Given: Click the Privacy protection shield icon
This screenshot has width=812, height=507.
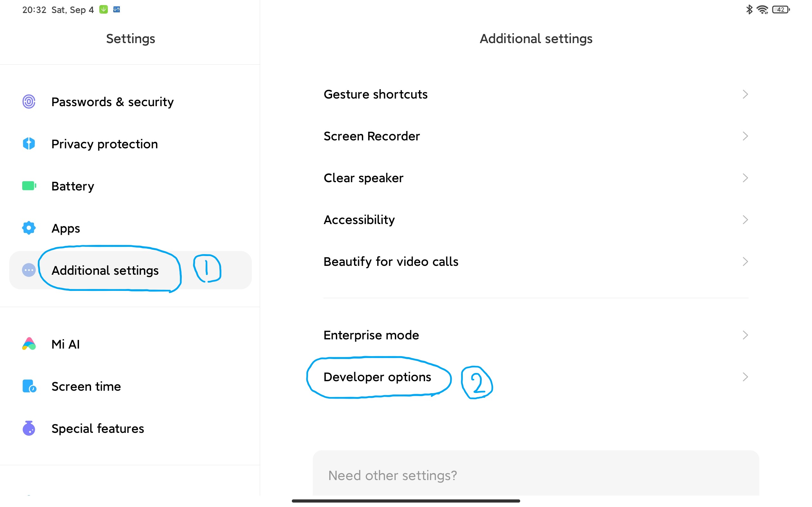Looking at the screenshot, I should pos(29,144).
